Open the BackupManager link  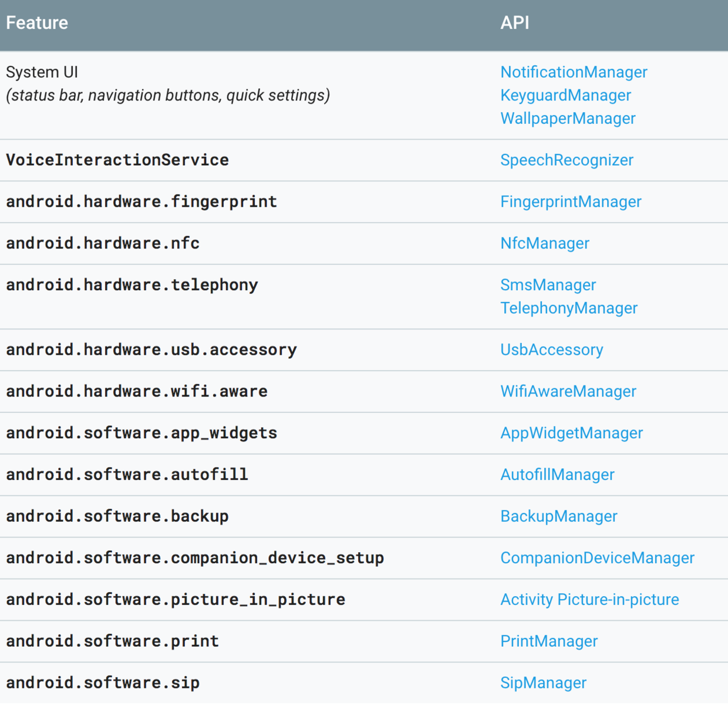coord(558,516)
